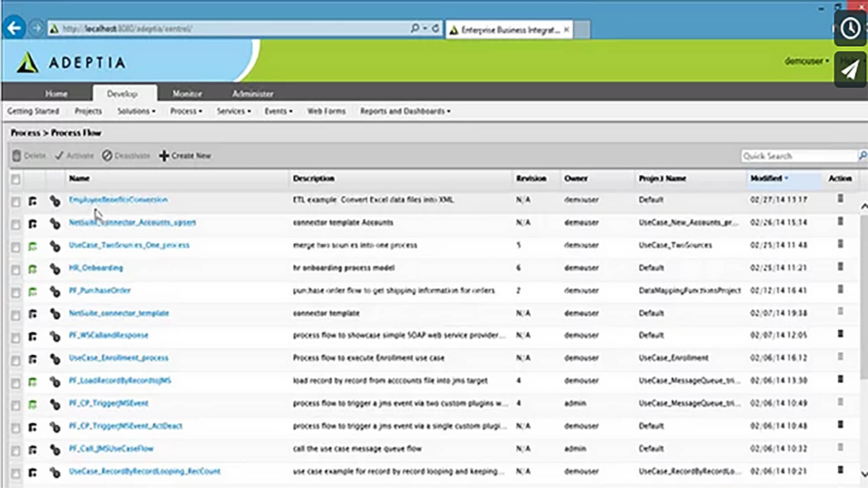Click the browser back arrow button
Image resolution: width=868 pixels, height=488 pixels.
tap(14, 28)
